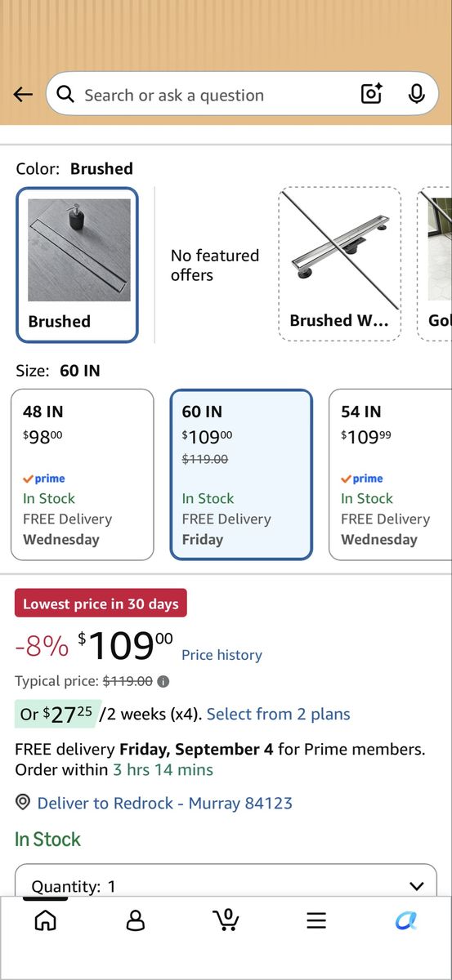Tap the microphone voice search icon

pyautogui.click(x=417, y=95)
